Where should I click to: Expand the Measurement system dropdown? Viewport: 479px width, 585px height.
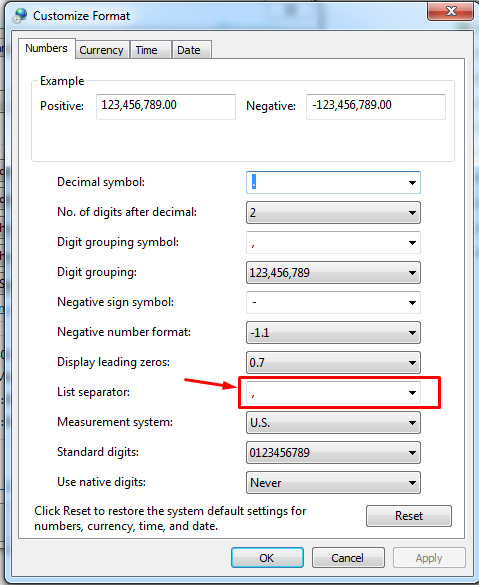point(333,423)
